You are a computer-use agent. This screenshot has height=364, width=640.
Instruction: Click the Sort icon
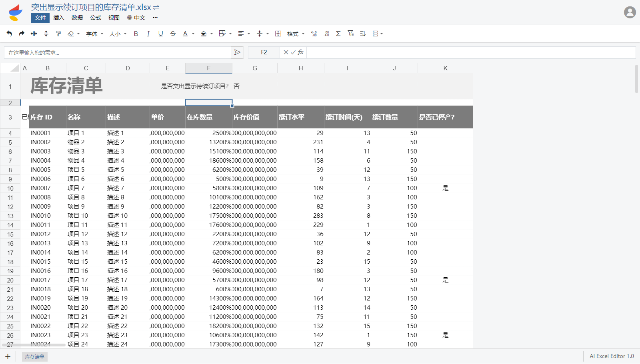(363, 34)
